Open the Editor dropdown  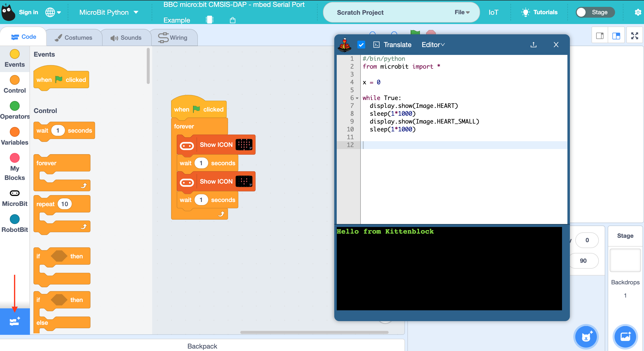click(433, 45)
